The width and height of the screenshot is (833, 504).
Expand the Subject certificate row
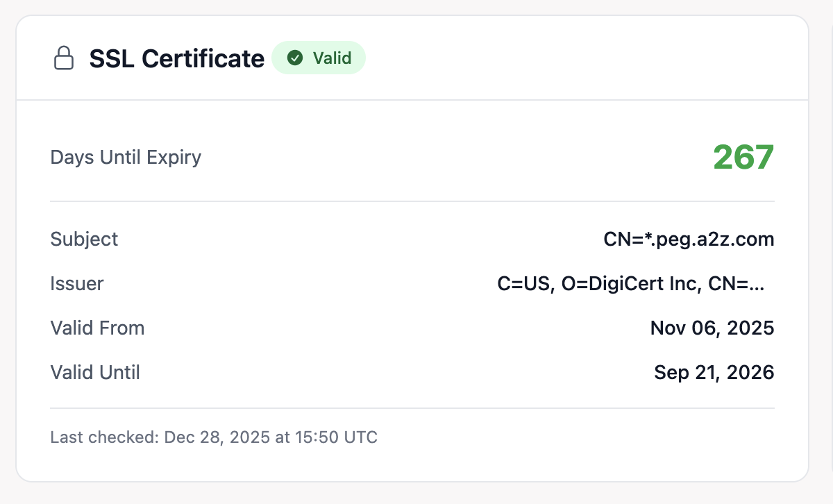[x=412, y=239]
